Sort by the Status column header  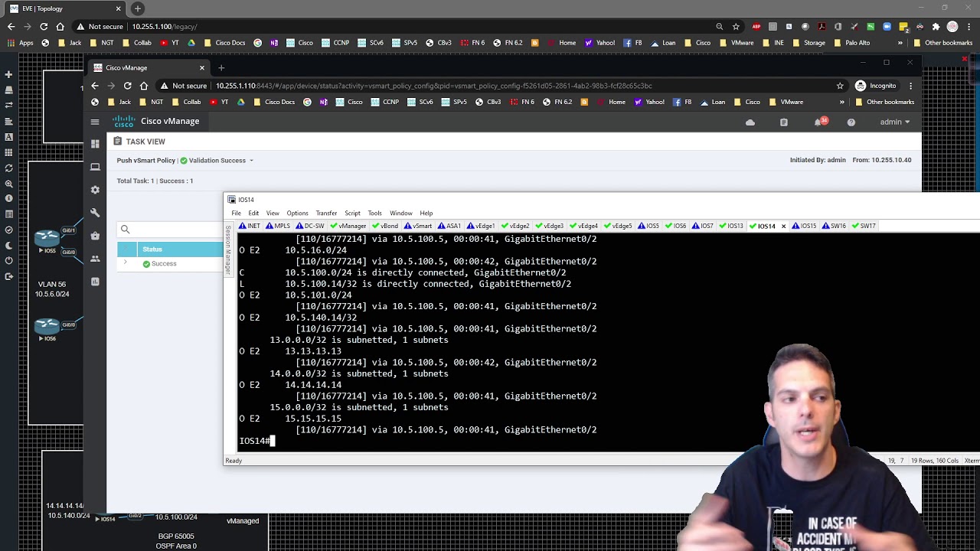tap(152, 249)
